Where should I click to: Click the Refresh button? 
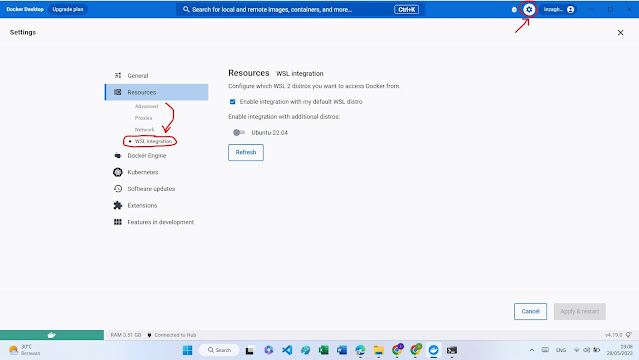(x=246, y=152)
